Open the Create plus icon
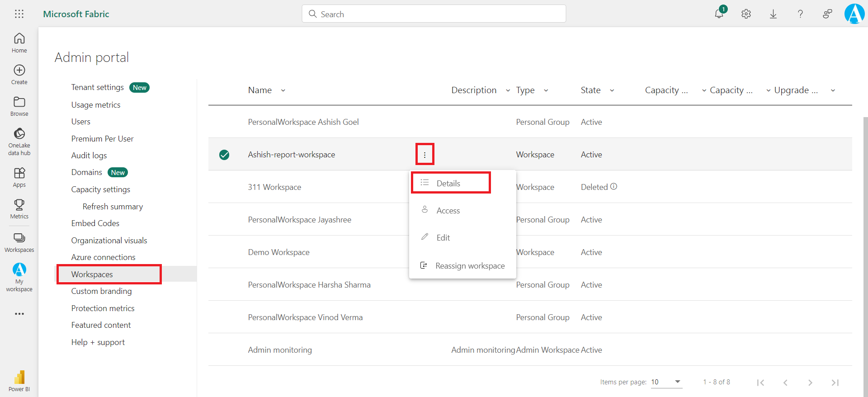Screen dimensions: 868x397 pos(19,74)
